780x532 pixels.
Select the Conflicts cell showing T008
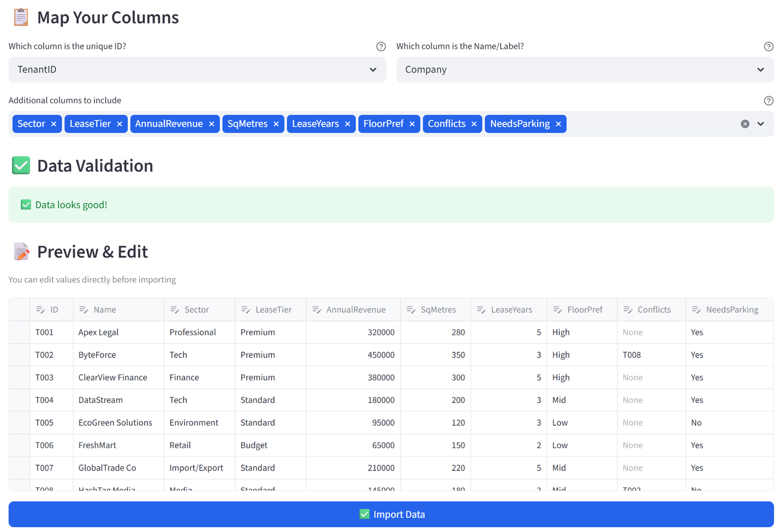(x=651, y=355)
